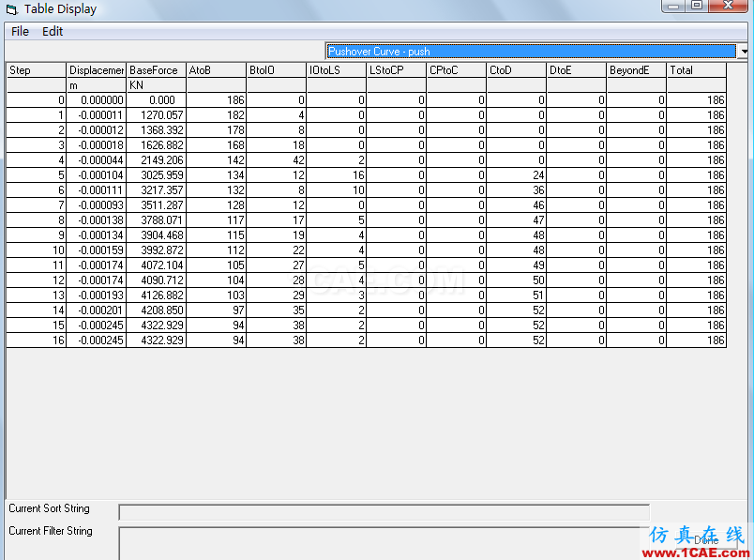Select the base force cell 1270.057
The width and height of the screenshot is (754, 560).
[157, 115]
